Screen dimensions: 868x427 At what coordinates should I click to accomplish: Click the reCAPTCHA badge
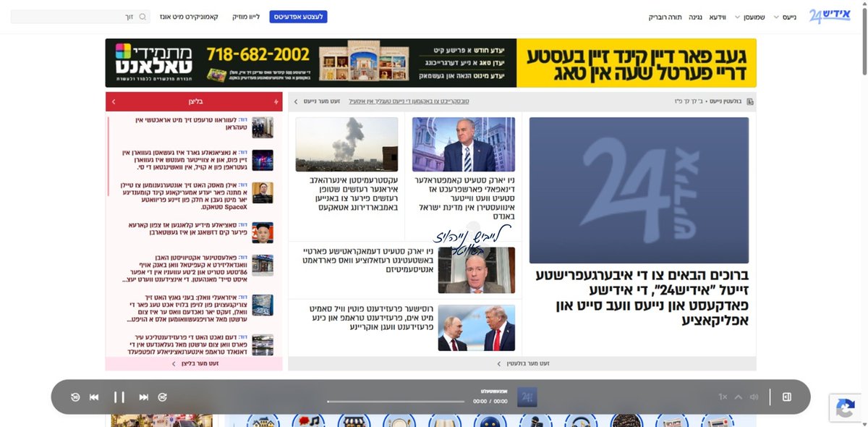point(846,408)
